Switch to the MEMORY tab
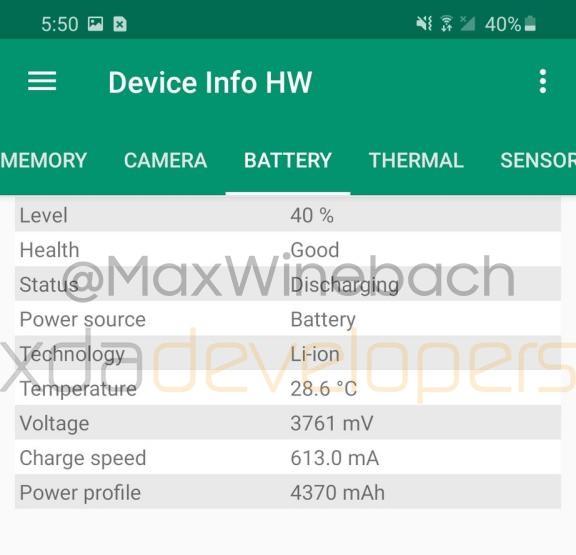The width and height of the screenshot is (576, 555). 43,161
